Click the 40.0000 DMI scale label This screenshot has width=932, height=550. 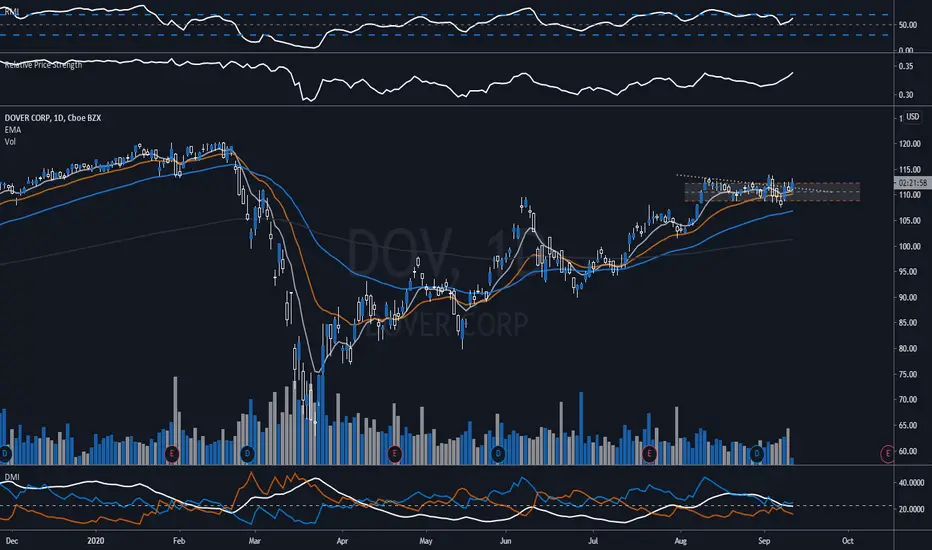911,483
